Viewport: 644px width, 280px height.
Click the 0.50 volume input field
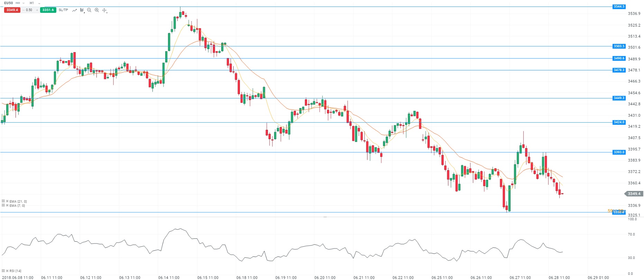(x=29, y=10)
